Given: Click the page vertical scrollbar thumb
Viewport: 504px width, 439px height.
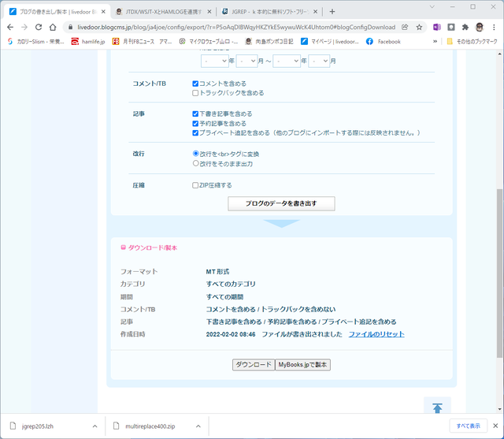Looking at the screenshot, I should tap(499, 273).
